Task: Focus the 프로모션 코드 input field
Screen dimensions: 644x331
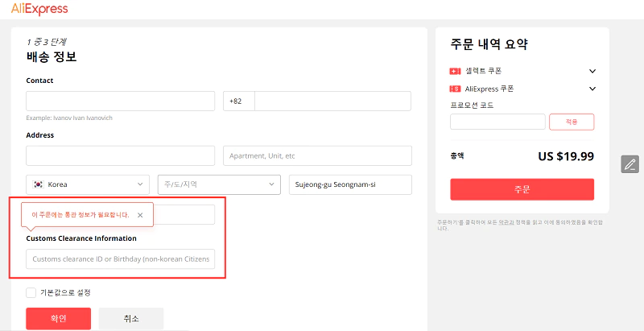Action: coord(497,122)
